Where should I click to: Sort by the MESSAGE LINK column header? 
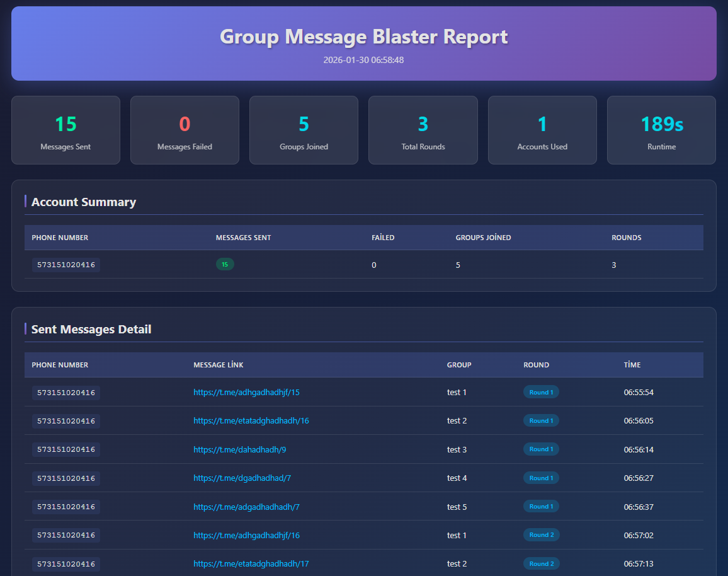[x=218, y=365]
